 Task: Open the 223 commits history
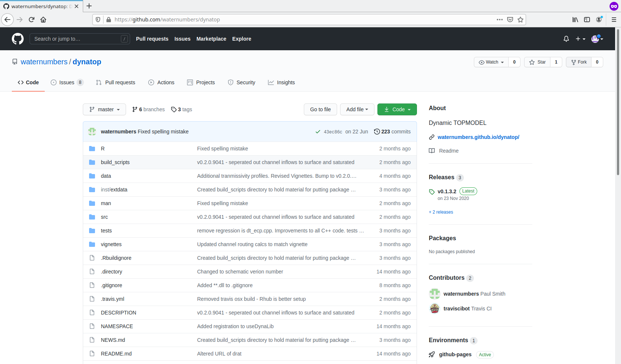(392, 132)
